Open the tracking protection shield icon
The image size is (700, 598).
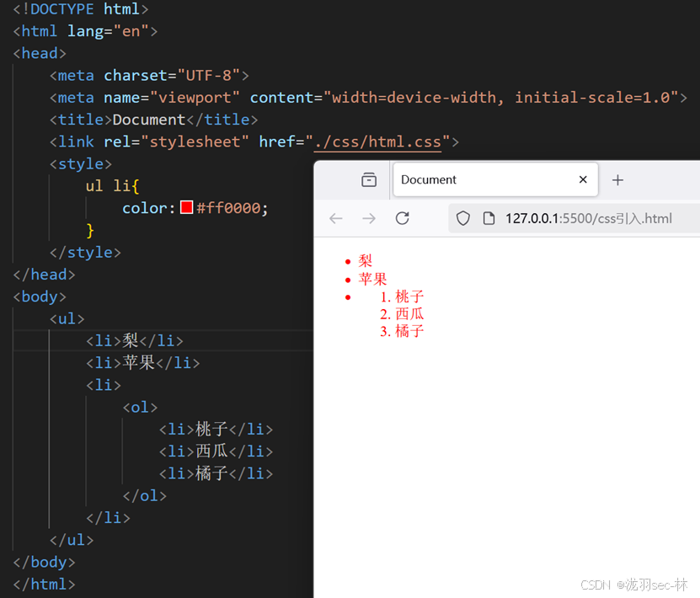(463, 218)
